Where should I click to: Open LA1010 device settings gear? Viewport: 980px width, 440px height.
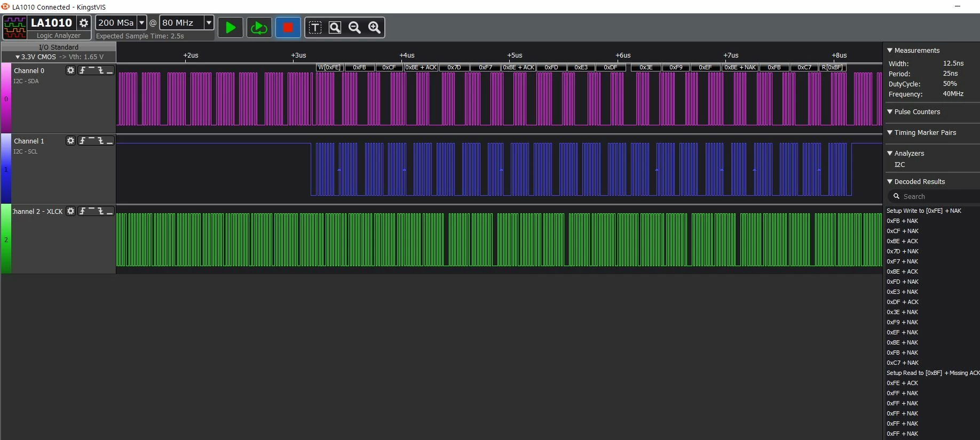coord(84,22)
